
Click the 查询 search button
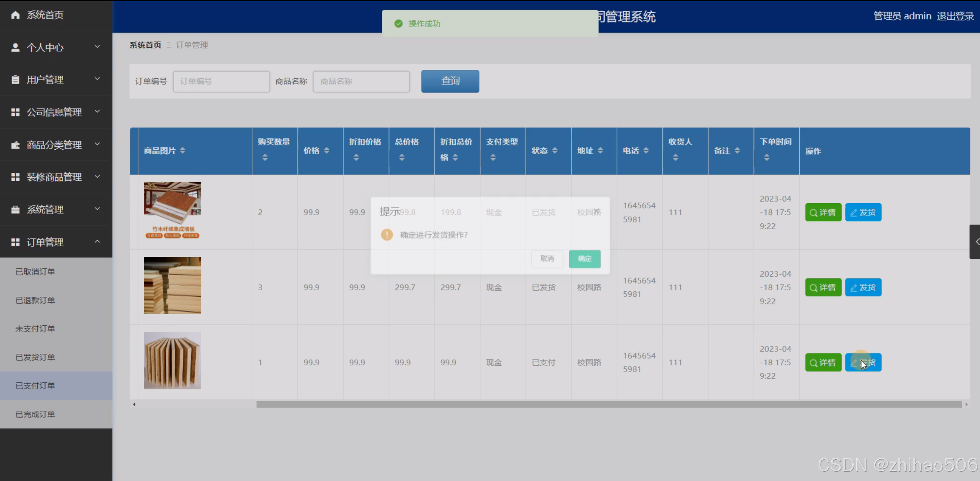(x=450, y=81)
